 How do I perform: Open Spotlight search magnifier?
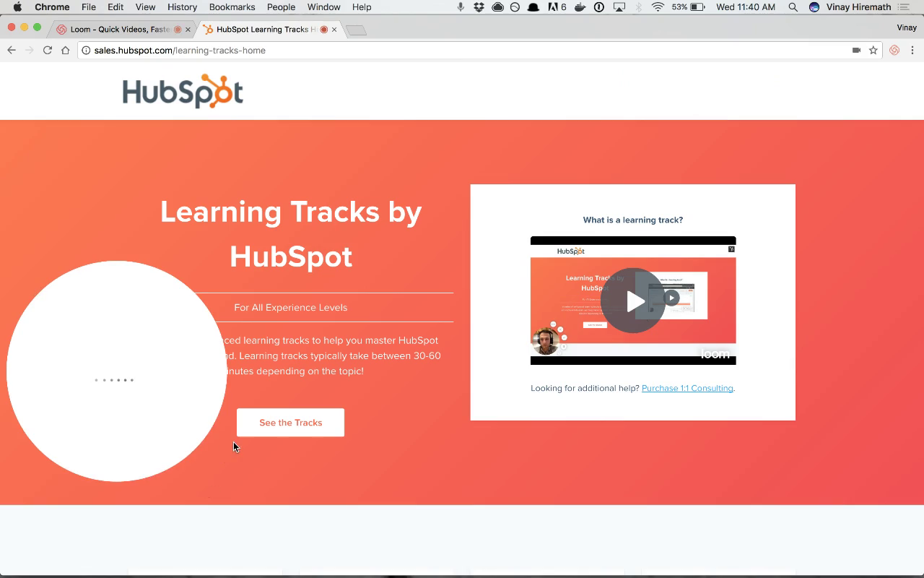tap(793, 7)
